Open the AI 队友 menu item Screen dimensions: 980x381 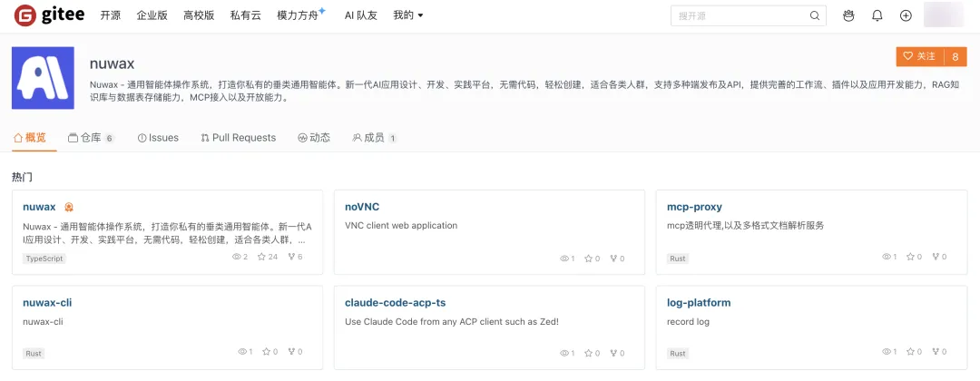[360, 15]
